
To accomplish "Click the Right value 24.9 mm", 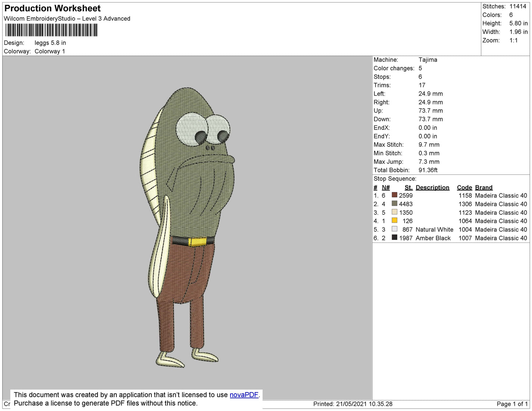I will point(431,102).
